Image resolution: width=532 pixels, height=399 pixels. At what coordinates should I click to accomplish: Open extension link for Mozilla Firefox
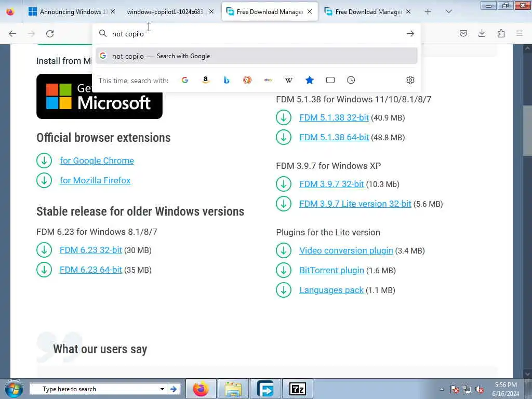pyautogui.click(x=95, y=180)
